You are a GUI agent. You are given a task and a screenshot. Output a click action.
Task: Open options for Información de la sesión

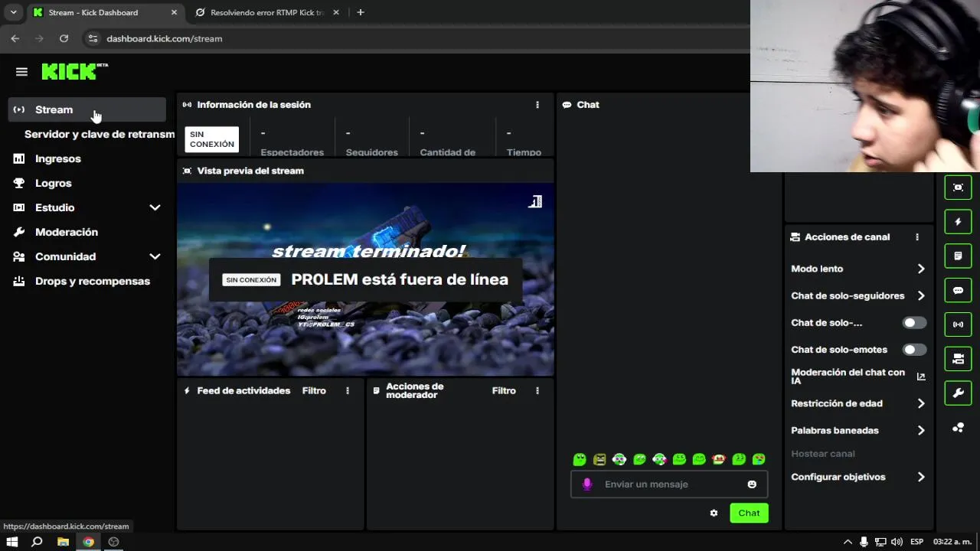537,105
